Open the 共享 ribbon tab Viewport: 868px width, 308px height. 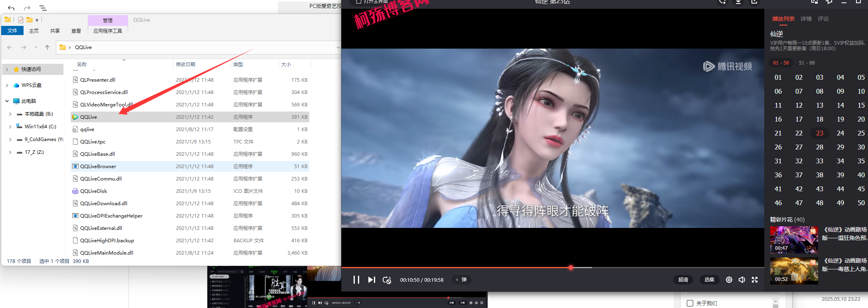point(55,31)
